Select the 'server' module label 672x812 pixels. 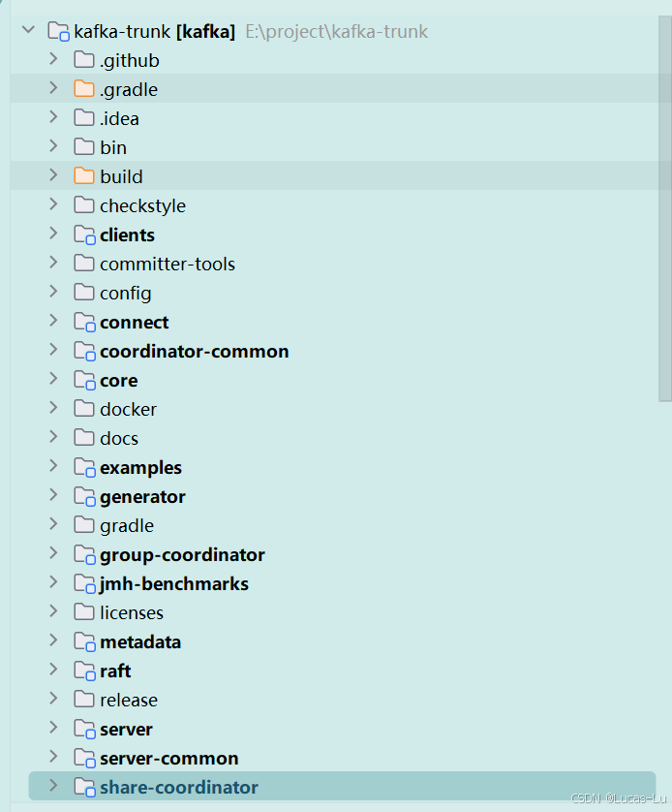click(x=126, y=730)
